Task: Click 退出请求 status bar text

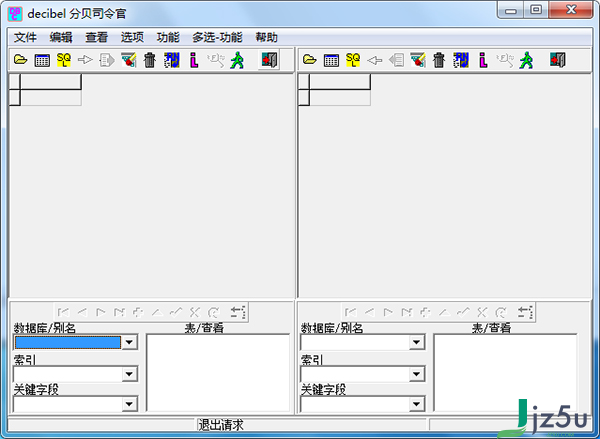Action: [x=220, y=425]
